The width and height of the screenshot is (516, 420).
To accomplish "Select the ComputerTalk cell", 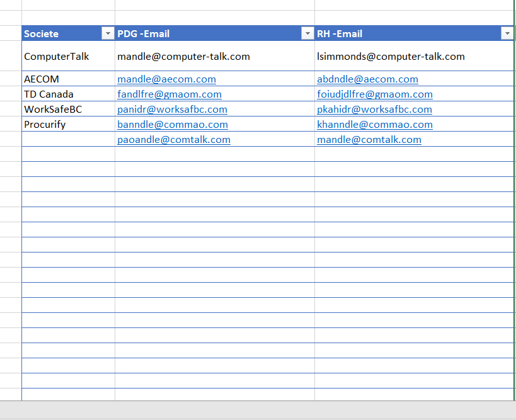I will tap(57, 57).
